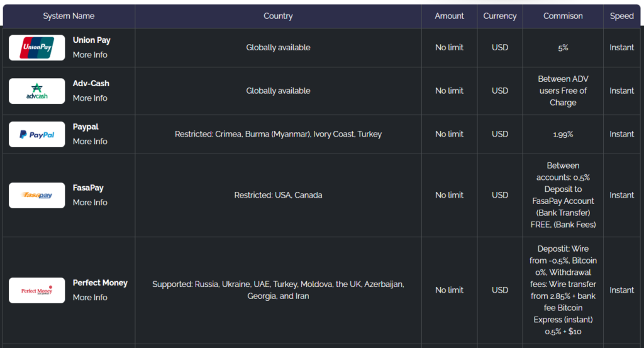Click the 1.99% commission value
Screen dimensions: 644x348
[563, 134]
